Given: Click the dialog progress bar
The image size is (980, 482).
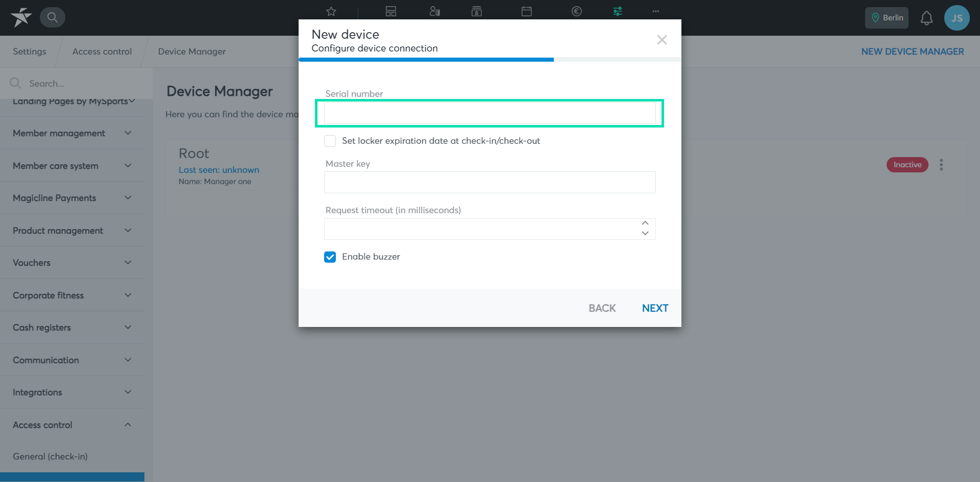Looking at the screenshot, I should pos(490,60).
